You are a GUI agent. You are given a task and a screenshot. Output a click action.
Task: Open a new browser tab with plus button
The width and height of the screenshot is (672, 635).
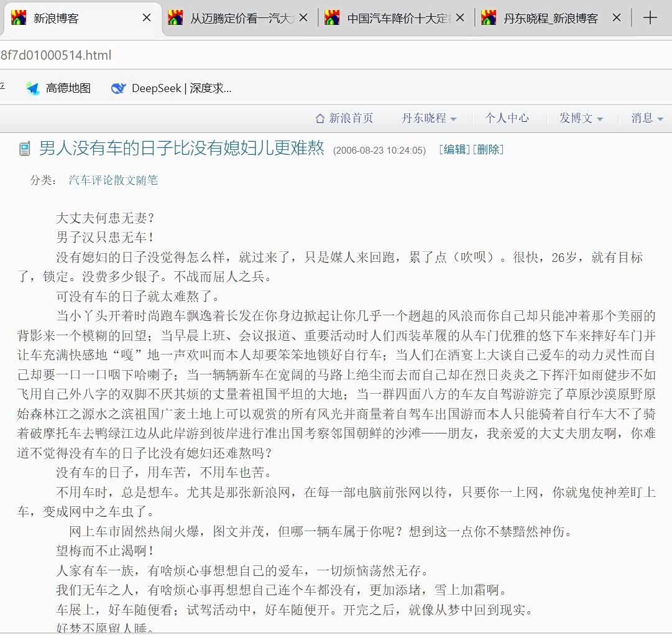click(650, 18)
